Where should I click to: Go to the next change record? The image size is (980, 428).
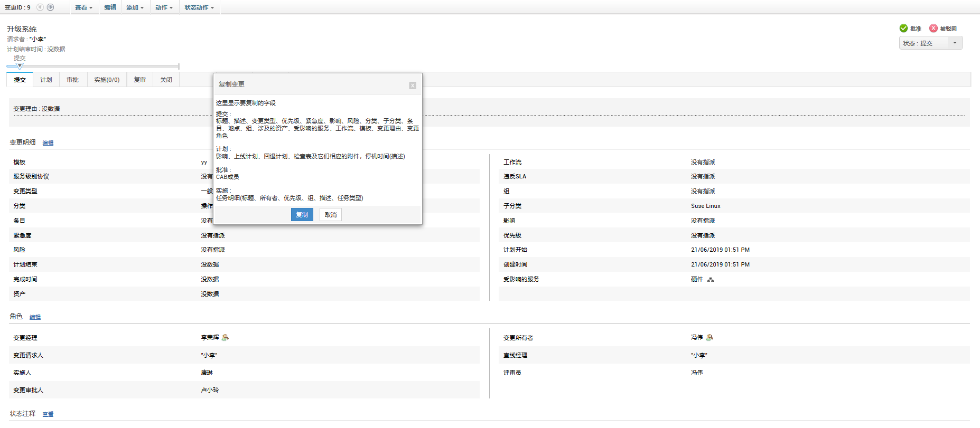coord(50,7)
